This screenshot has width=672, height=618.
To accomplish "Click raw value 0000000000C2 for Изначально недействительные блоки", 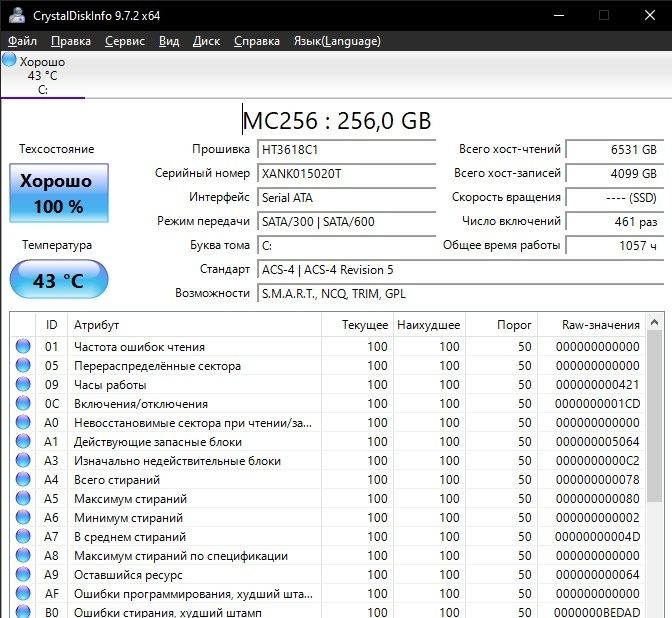I will (x=597, y=461).
